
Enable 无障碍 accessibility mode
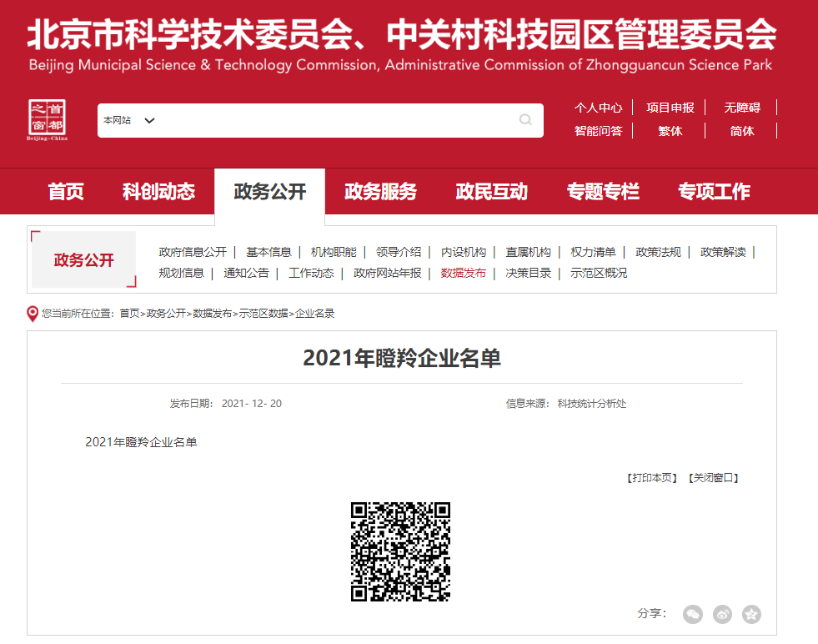(742, 108)
